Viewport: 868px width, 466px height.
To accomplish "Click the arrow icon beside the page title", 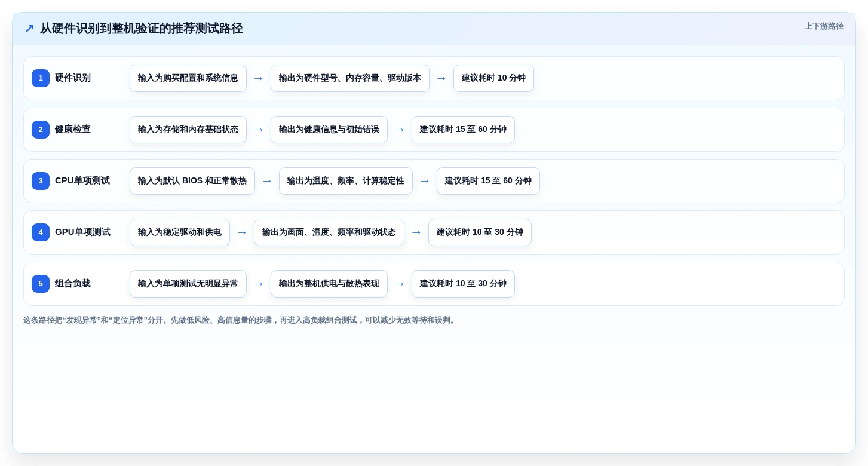I will pos(29,29).
